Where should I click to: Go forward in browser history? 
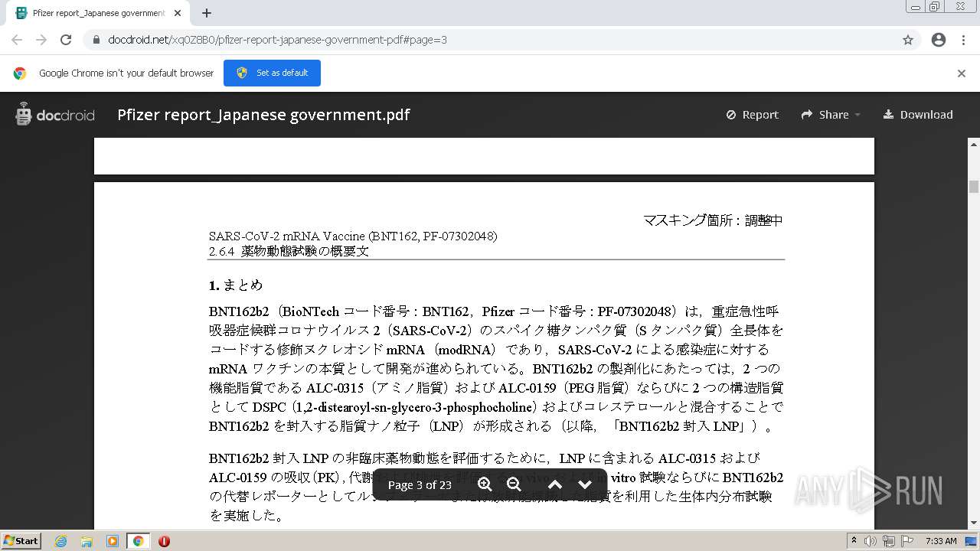click(41, 40)
